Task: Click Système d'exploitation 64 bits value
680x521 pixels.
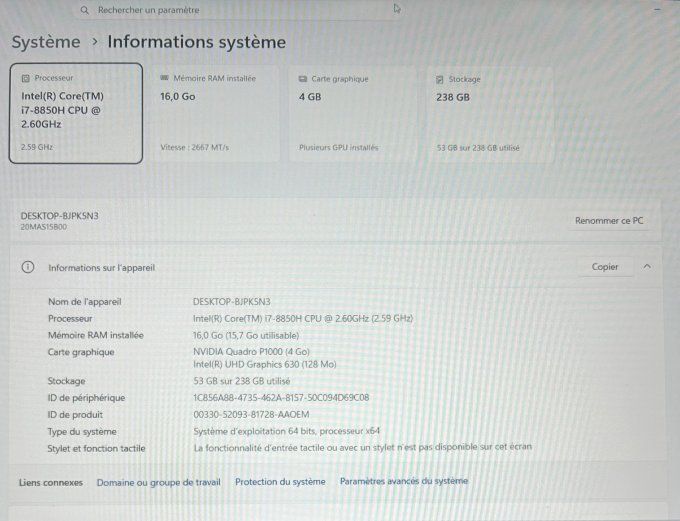Action: click(x=286, y=431)
